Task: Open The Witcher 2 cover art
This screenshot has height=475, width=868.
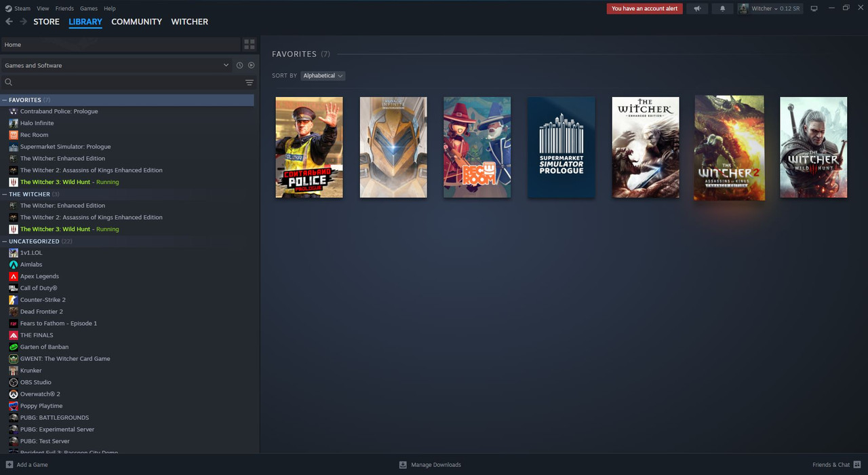Action: coord(730,147)
